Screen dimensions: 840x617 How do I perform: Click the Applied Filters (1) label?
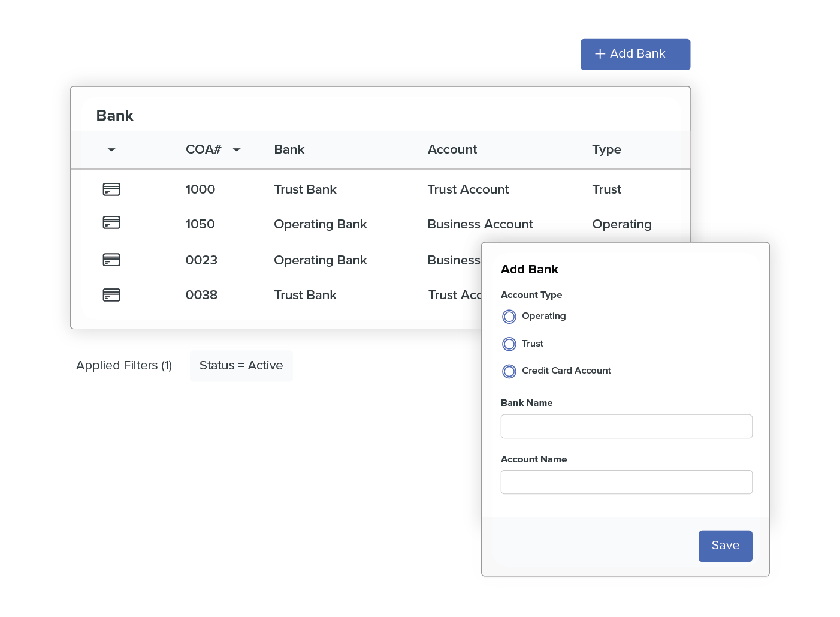[x=124, y=366]
